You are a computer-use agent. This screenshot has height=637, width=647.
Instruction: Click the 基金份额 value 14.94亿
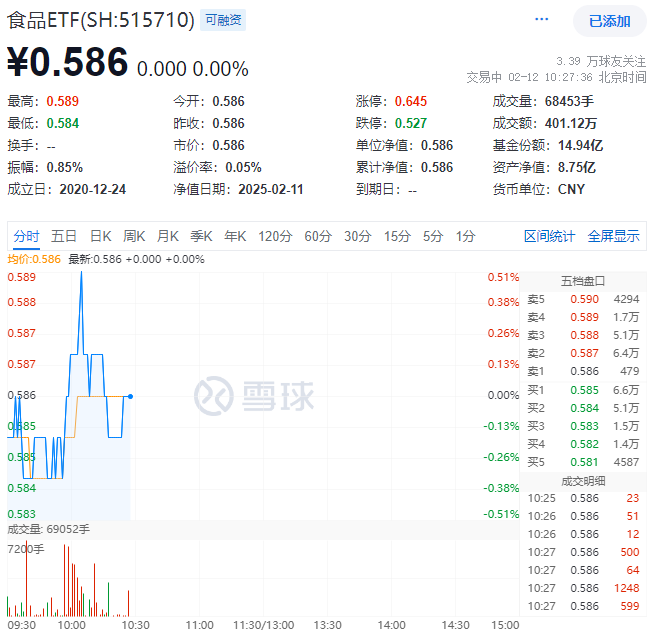click(580, 145)
